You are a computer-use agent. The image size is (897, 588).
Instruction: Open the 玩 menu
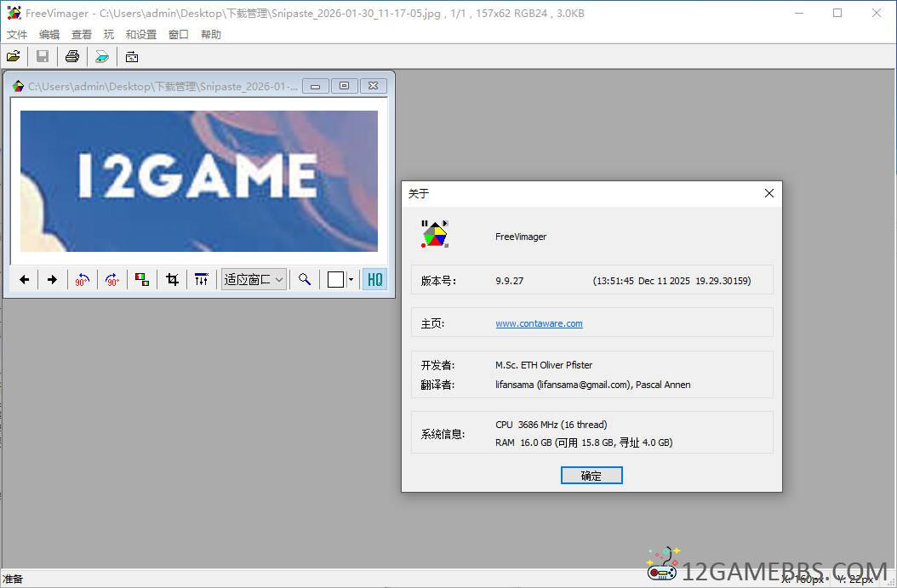(109, 35)
